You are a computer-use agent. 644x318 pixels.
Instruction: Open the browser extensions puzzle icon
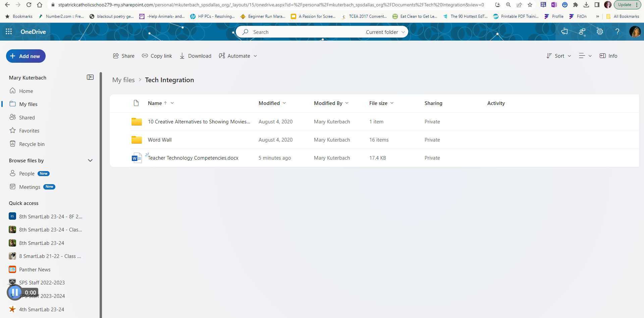tap(576, 5)
